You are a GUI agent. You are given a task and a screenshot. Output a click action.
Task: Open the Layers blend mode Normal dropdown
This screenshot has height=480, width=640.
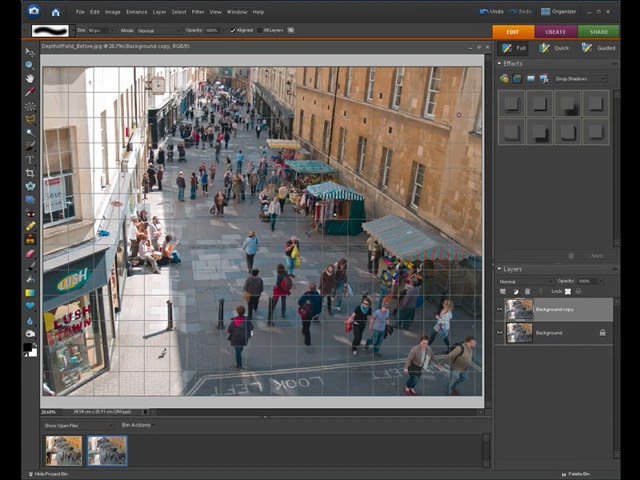(x=526, y=282)
